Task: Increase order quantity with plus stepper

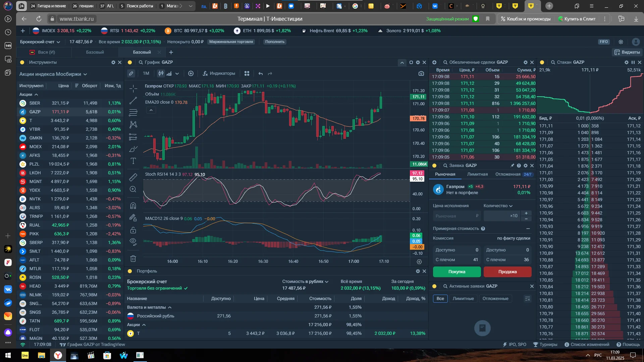Action: [x=526, y=213]
